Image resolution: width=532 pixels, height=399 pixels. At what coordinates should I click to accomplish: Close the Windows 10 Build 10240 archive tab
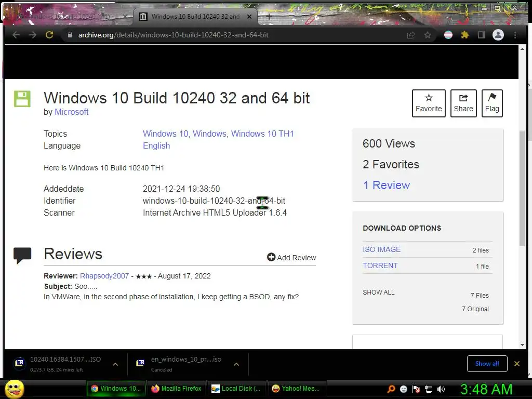pos(249,16)
